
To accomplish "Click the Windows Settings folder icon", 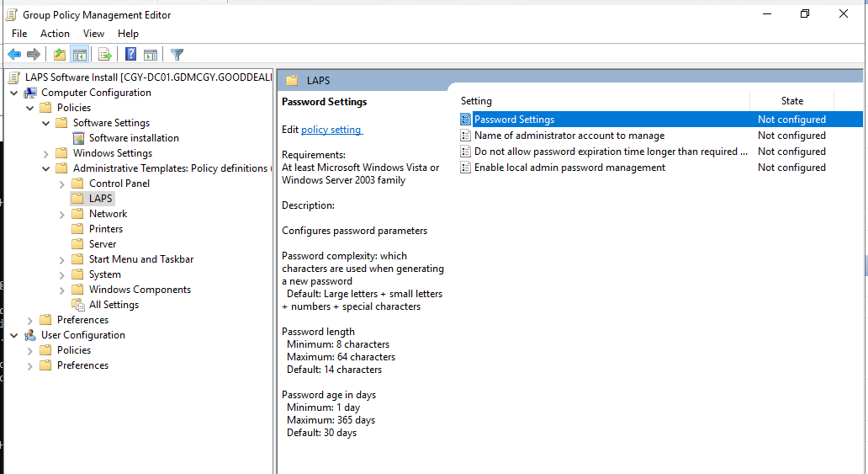I will click(x=62, y=153).
